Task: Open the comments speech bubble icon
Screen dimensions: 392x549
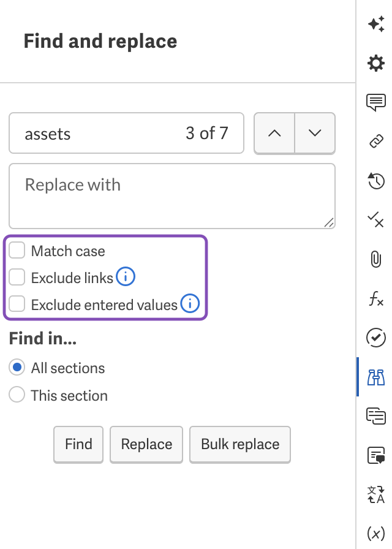Action: click(376, 102)
